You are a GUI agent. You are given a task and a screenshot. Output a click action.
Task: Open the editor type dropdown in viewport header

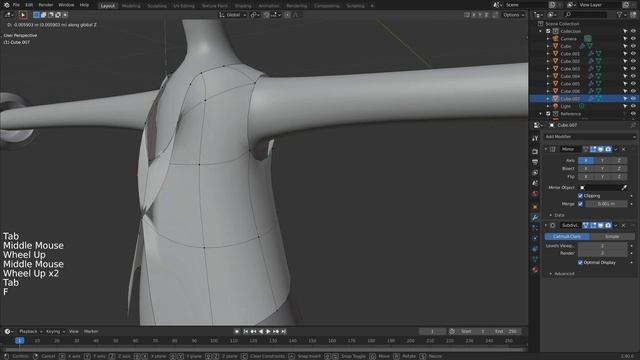pyautogui.click(x=9, y=15)
